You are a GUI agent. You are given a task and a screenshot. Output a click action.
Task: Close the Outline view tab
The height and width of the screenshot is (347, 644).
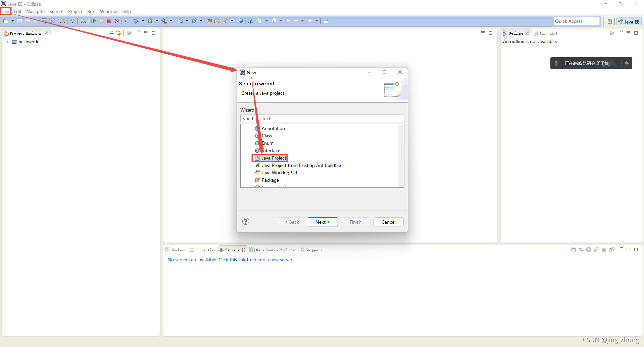tap(527, 33)
